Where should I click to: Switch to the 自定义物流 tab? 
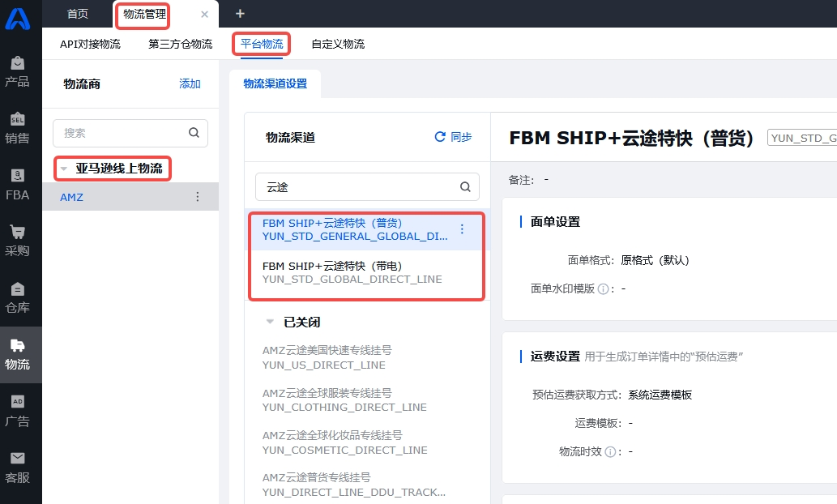click(337, 45)
